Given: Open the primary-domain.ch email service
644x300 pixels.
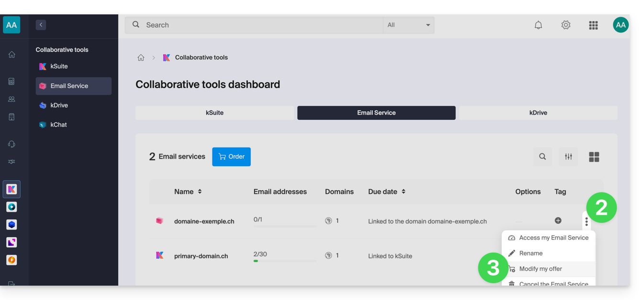Looking at the screenshot, I should point(200,256).
